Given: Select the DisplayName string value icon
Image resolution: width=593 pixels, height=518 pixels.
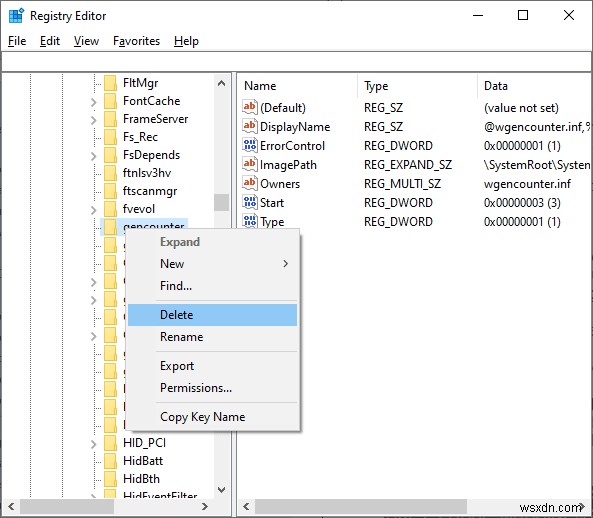Looking at the screenshot, I should tap(250, 126).
